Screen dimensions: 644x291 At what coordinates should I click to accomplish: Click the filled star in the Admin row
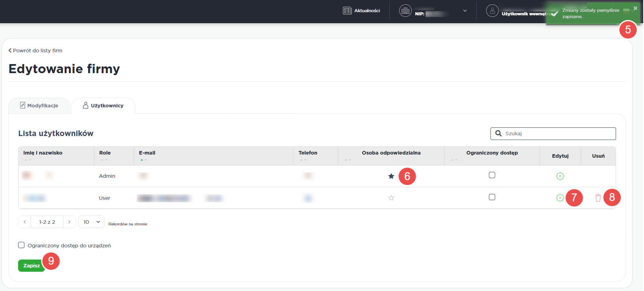[x=391, y=176]
